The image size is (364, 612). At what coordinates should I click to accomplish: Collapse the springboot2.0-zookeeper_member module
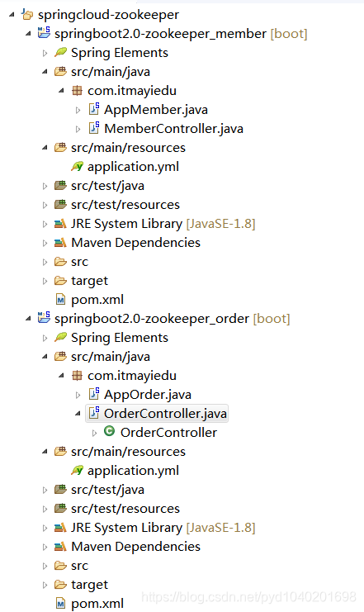pyautogui.click(x=28, y=34)
